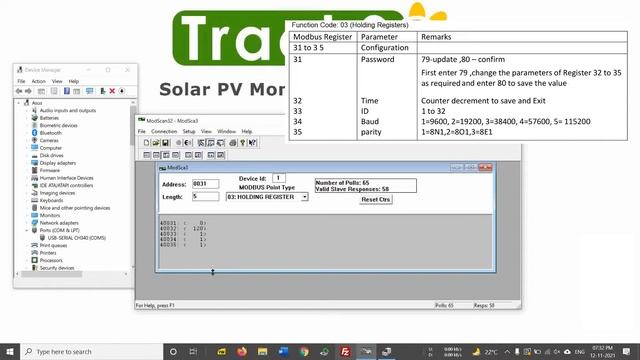Viewport: 640px width, 360px height.
Task: Click the red X Uninstall device icon
Action: click(112, 91)
